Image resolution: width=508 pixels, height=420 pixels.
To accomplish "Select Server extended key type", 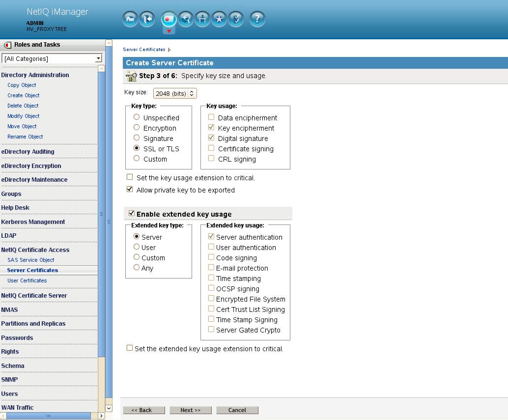I will [x=137, y=236].
